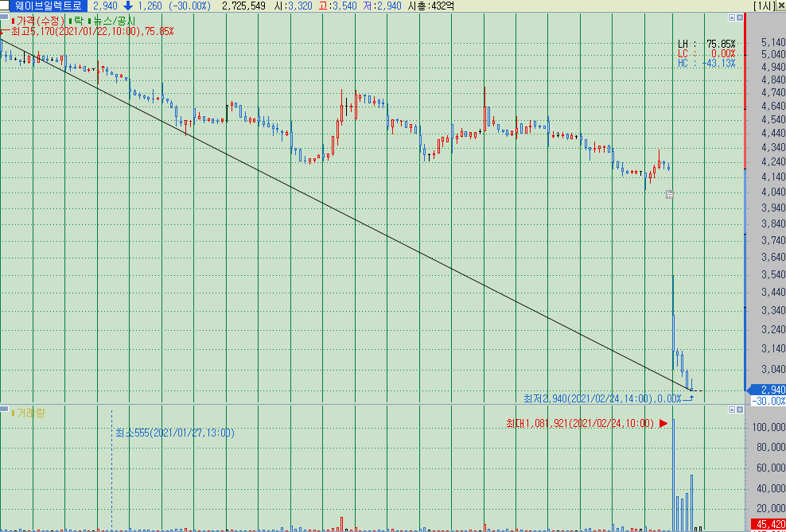This screenshot has height=532, width=786.
Task: Click the LC : 0.00% readout
Action: coord(706,53)
